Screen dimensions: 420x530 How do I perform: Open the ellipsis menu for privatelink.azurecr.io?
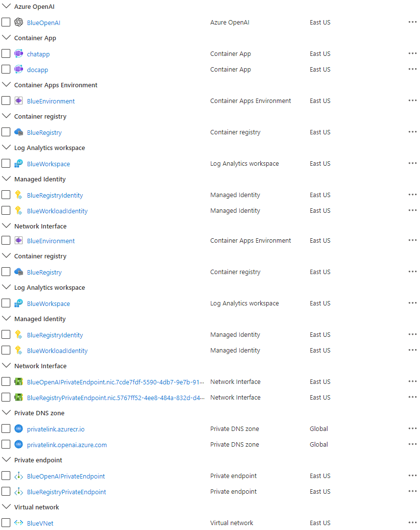[412, 429]
